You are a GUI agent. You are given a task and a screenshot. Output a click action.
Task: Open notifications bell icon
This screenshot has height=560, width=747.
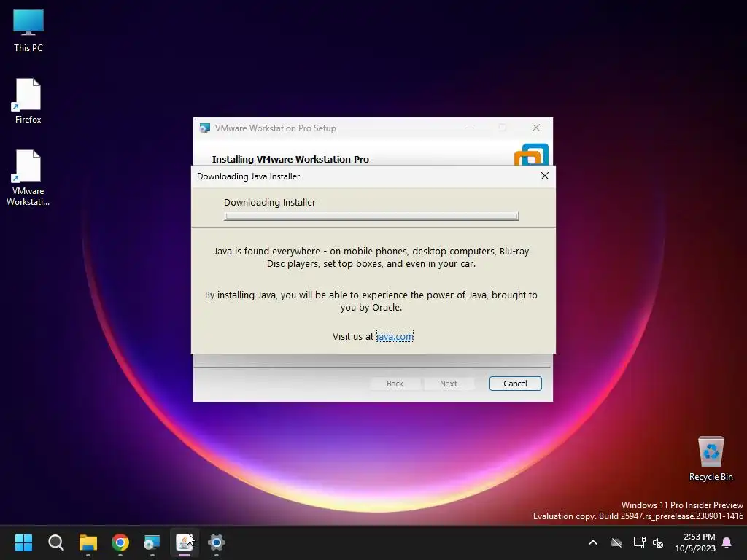pos(727,542)
